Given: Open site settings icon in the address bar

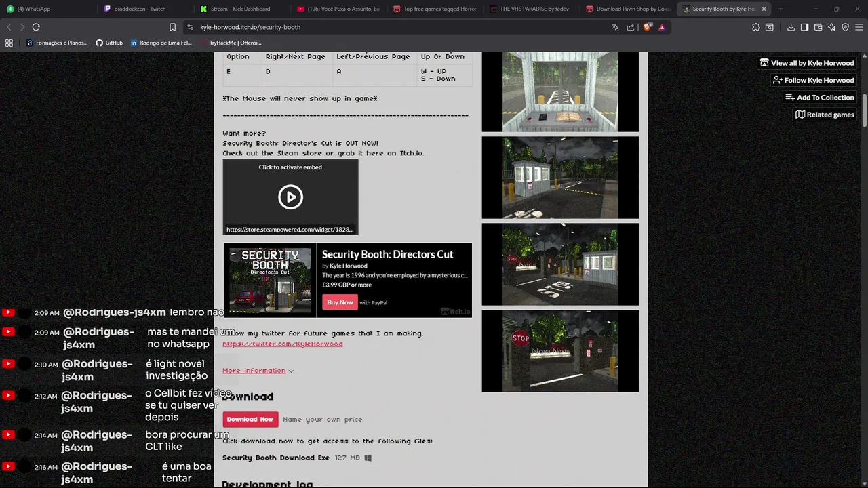Looking at the screenshot, I should [190, 27].
